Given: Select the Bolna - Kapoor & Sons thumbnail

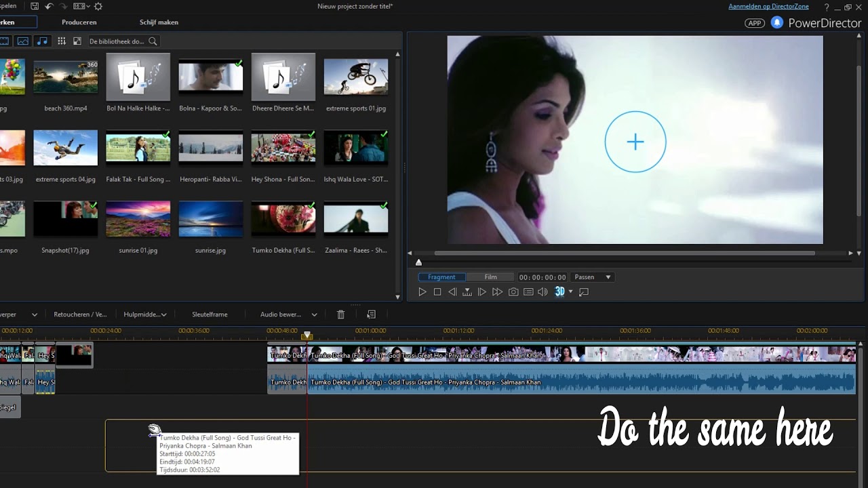Looking at the screenshot, I should click(211, 77).
